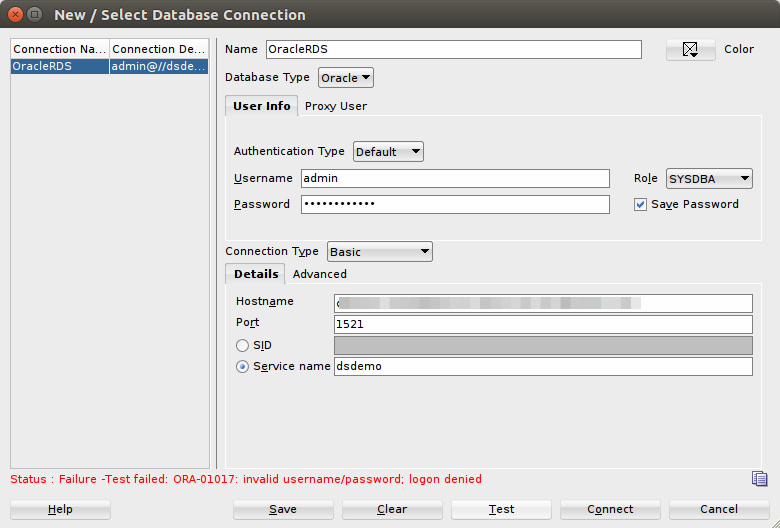Open the Connection Type dropdown

click(x=380, y=252)
